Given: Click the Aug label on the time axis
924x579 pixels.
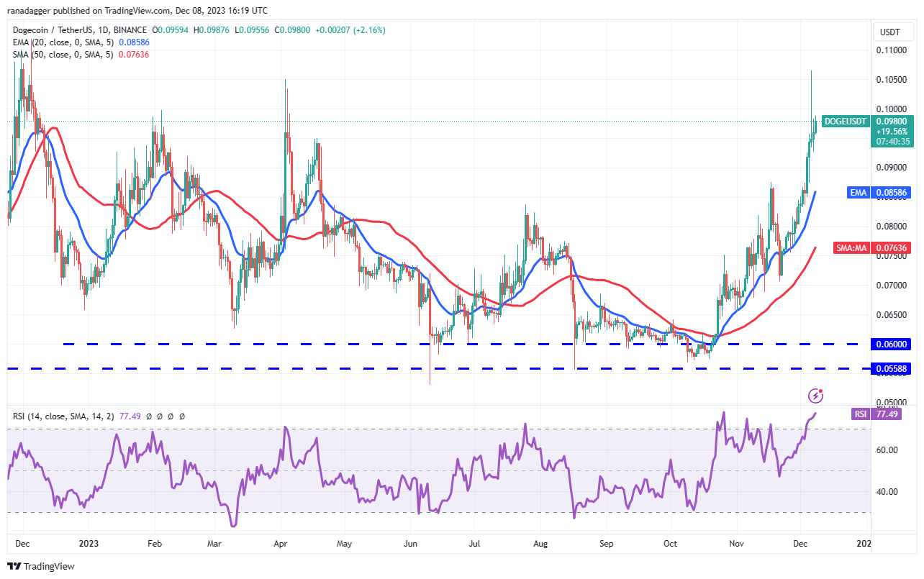Looking at the screenshot, I should (x=540, y=544).
